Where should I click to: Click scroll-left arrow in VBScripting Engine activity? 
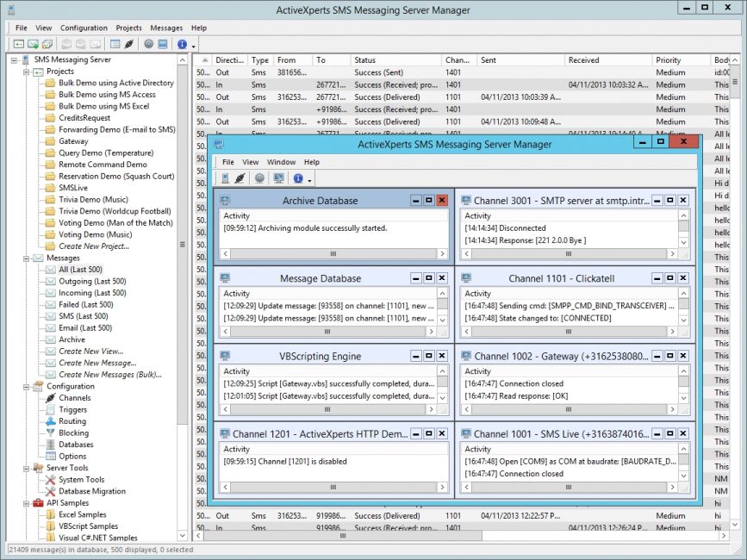[x=226, y=409]
